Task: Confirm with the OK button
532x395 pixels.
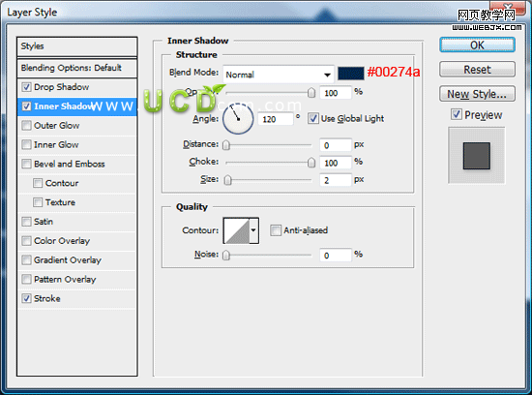Action: (477, 45)
